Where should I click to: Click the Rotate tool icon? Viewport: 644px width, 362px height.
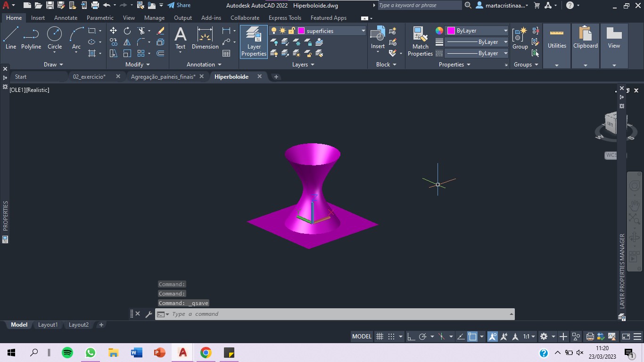coord(127,31)
